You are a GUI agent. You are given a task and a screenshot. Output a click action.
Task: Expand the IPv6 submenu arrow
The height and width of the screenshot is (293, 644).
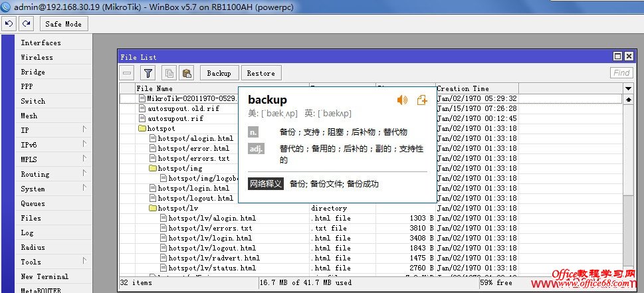coord(84,144)
